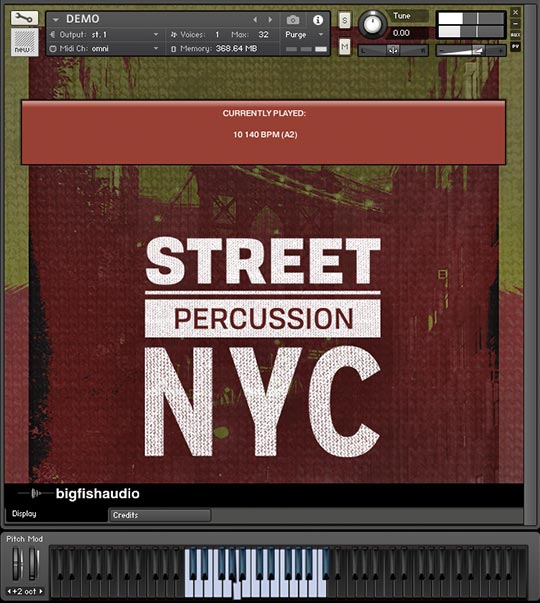Click the 10 140 BPM (A2) text

[265, 135]
